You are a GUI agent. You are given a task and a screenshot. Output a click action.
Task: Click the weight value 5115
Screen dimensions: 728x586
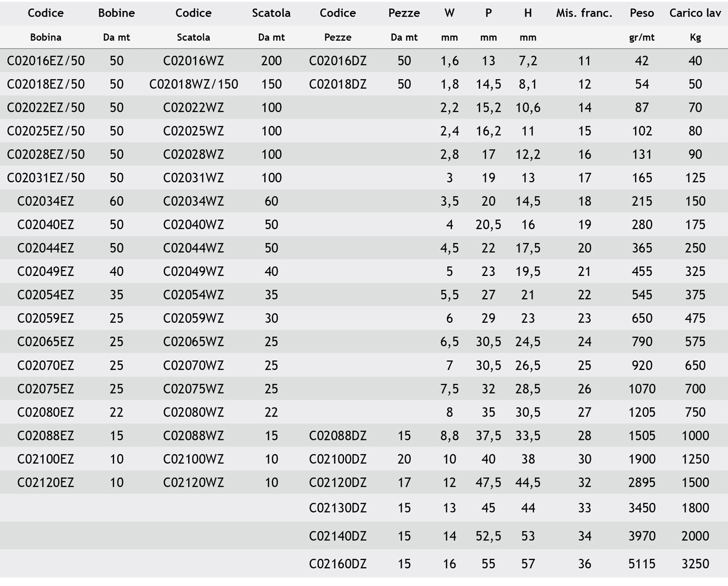tap(642, 564)
